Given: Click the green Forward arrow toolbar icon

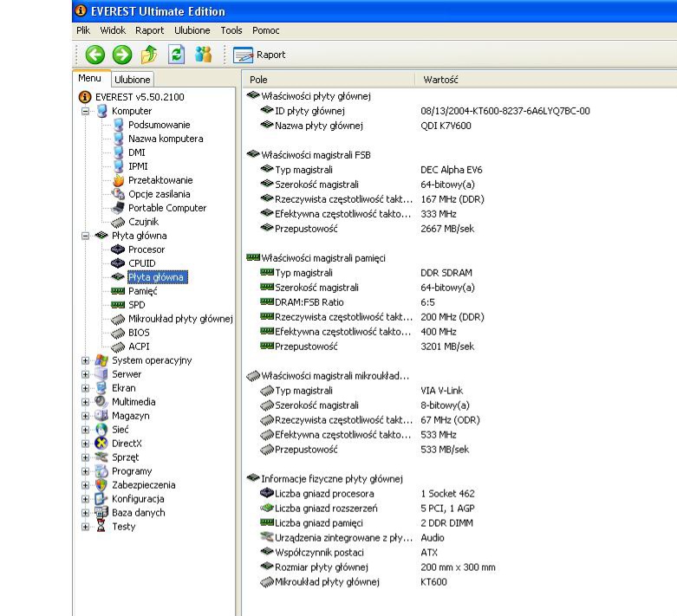Looking at the screenshot, I should (x=122, y=55).
